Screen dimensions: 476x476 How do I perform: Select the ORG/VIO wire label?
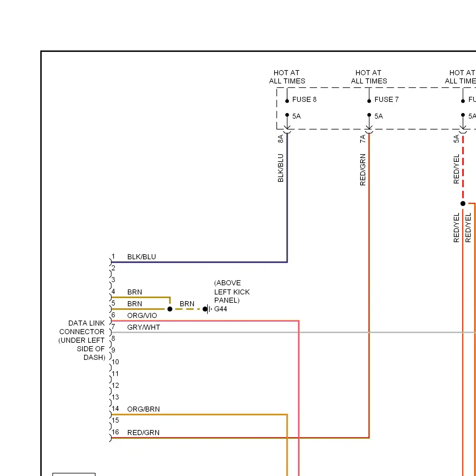click(142, 315)
